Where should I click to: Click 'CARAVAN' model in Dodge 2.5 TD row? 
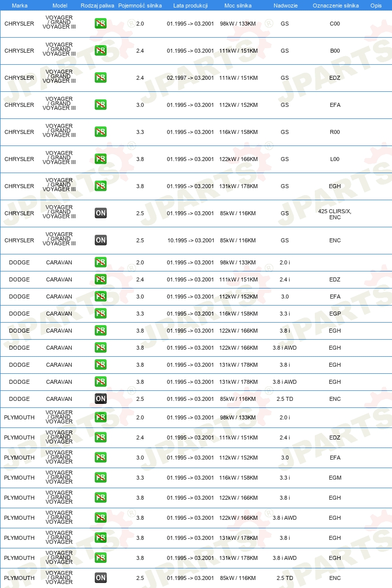59,399
